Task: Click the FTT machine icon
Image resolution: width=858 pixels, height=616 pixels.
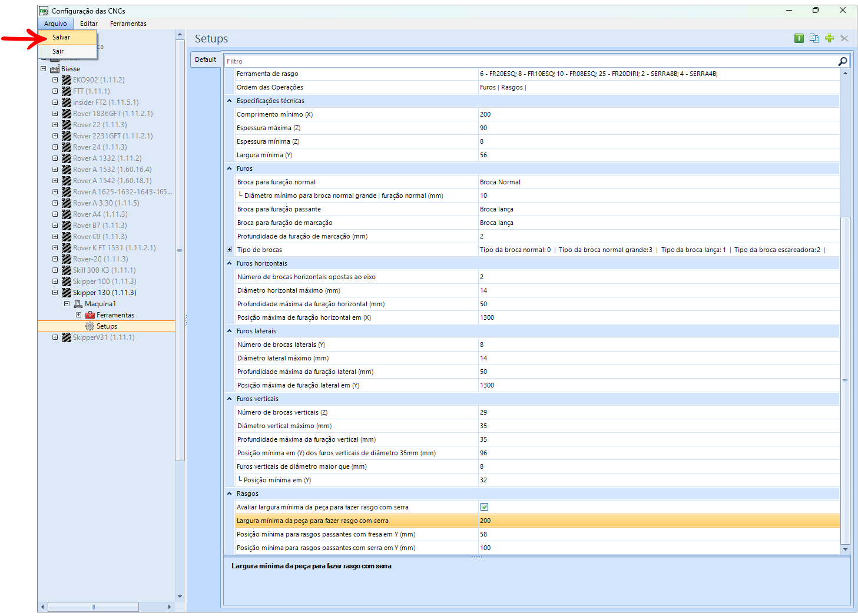Action: [67, 91]
